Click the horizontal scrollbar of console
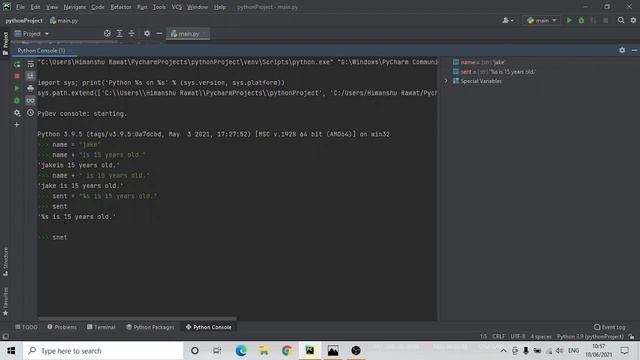The width and height of the screenshot is (640, 360). [x=137, y=318]
